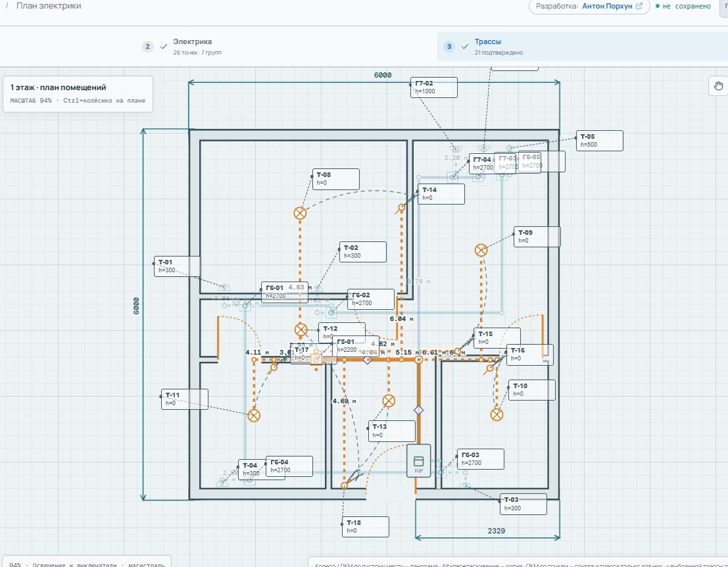728x567 pixels.
Task: Select group label Г6-03
Action: click(481, 459)
